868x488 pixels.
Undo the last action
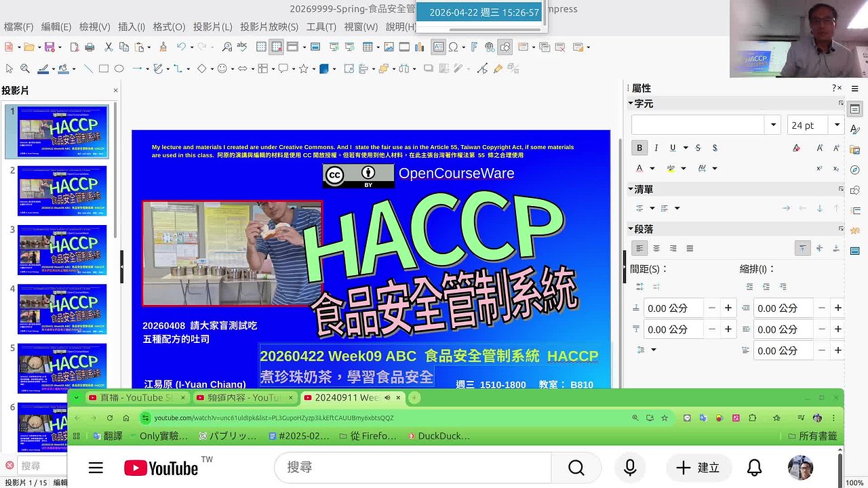[181, 47]
